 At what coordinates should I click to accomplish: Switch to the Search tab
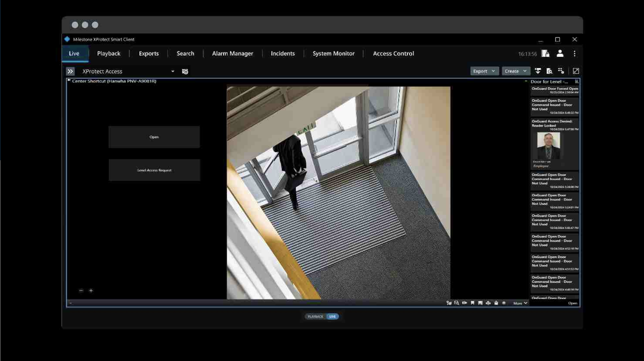pos(185,53)
